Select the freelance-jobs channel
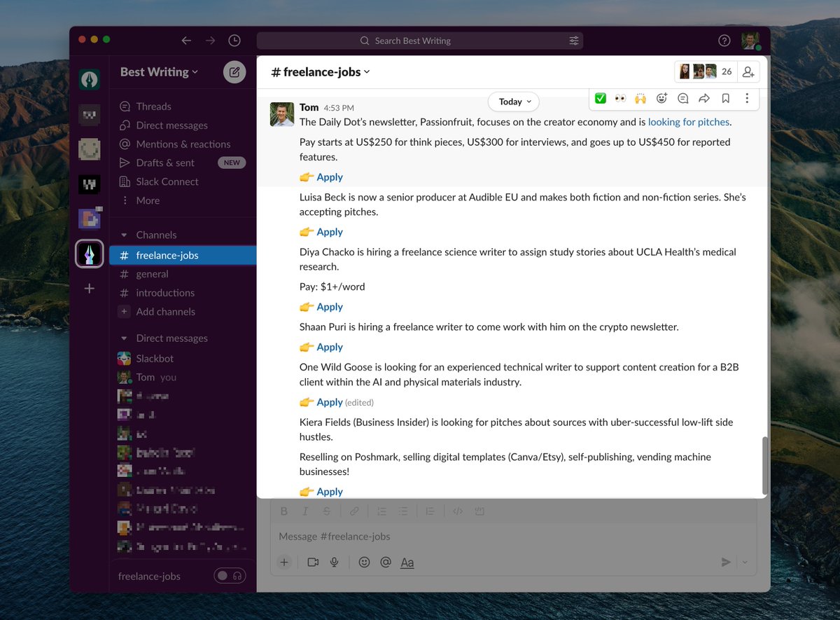 coord(183,255)
